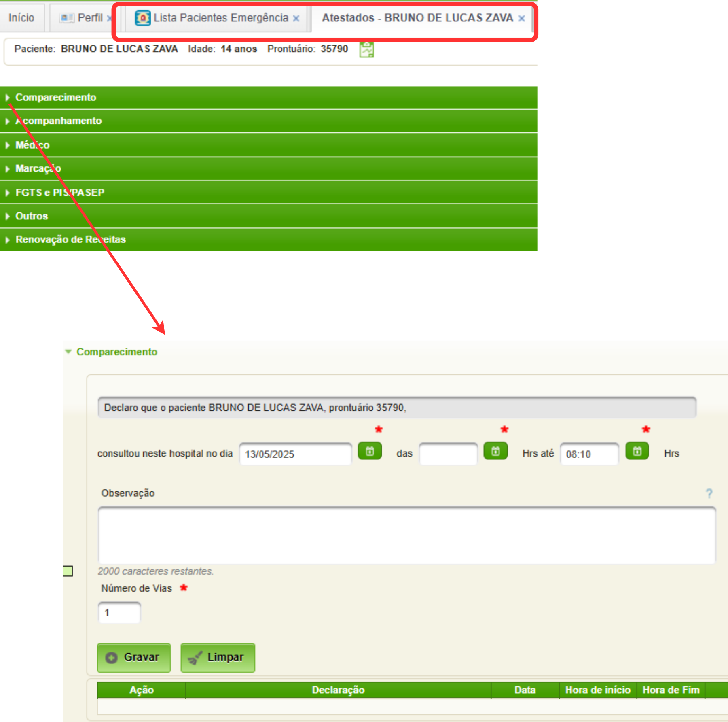Click the Observação help question mark

709,493
